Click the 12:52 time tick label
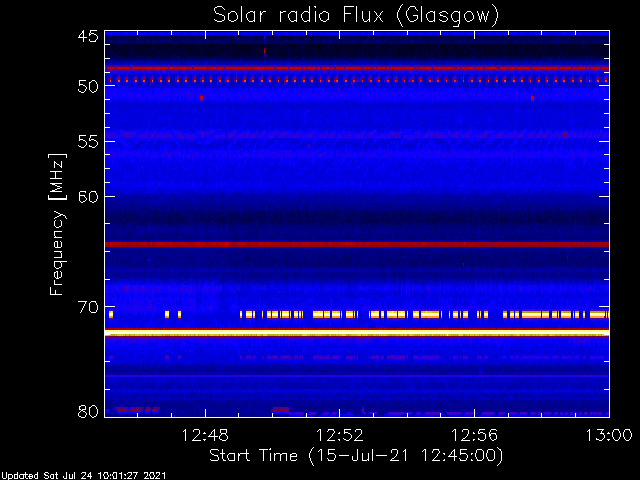 (x=340, y=435)
